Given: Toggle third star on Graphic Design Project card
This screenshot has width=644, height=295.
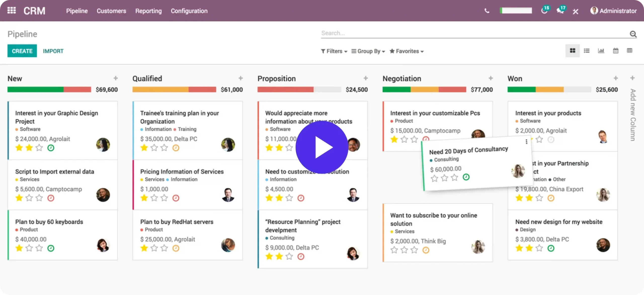Looking at the screenshot, I should 39,148.
